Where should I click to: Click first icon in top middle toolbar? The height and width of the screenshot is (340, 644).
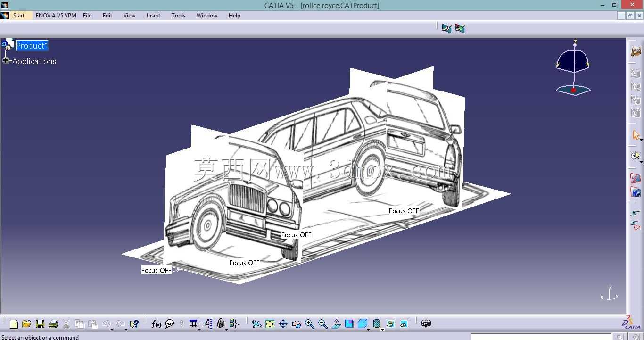(x=446, y=29)
